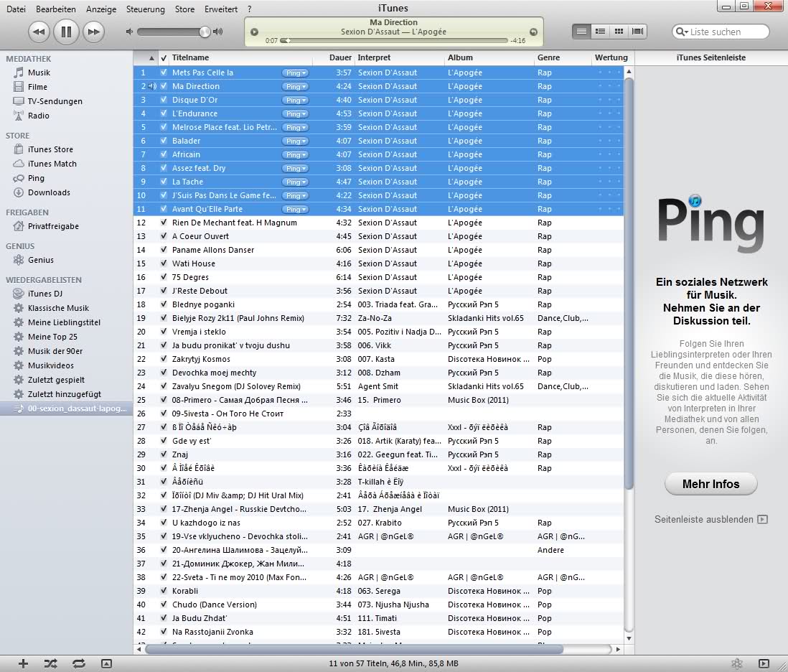Open search options magnifier dropdown
The width and height of the screenshot is (788, 672).
click(x=682, y=32)
